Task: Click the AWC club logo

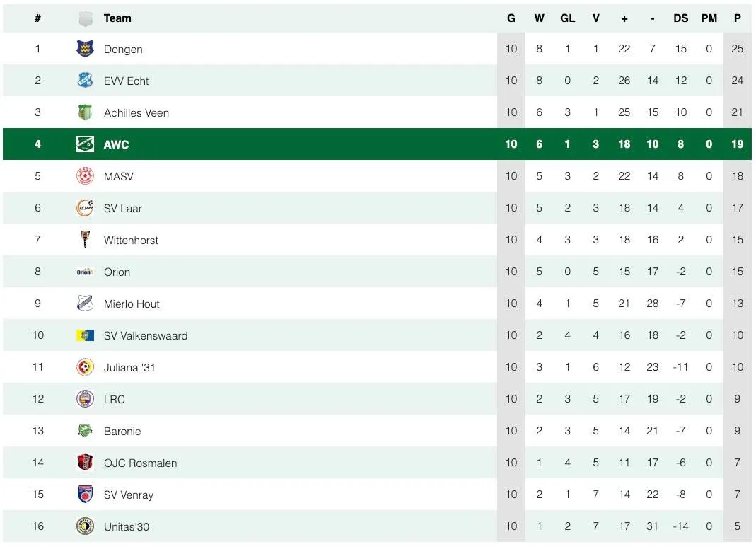Action: click(85, 144)
